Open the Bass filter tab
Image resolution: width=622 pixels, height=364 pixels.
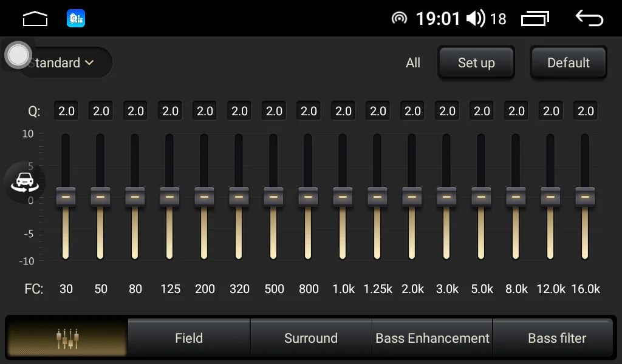click(x=556, y=338)
